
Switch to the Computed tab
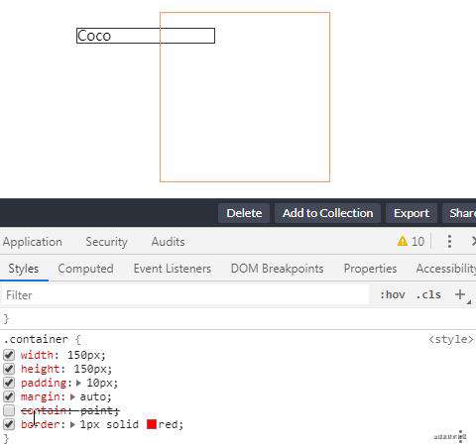click(85, 269)
